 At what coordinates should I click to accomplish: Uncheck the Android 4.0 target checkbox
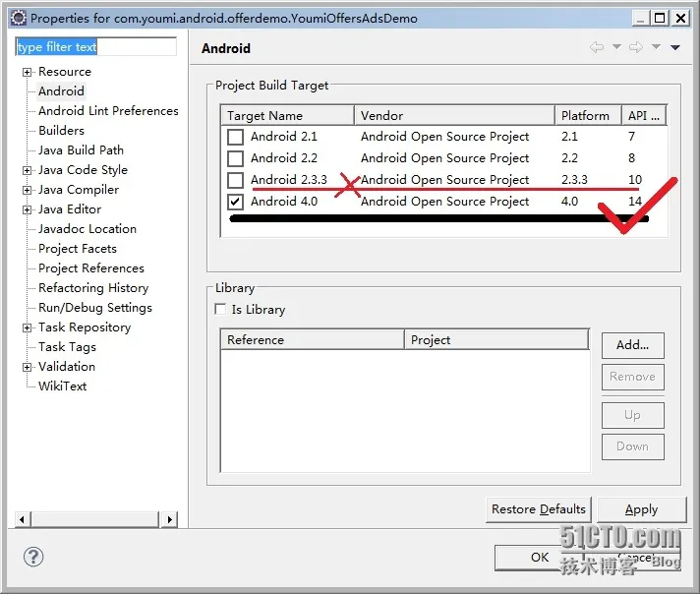pos(235,202)
